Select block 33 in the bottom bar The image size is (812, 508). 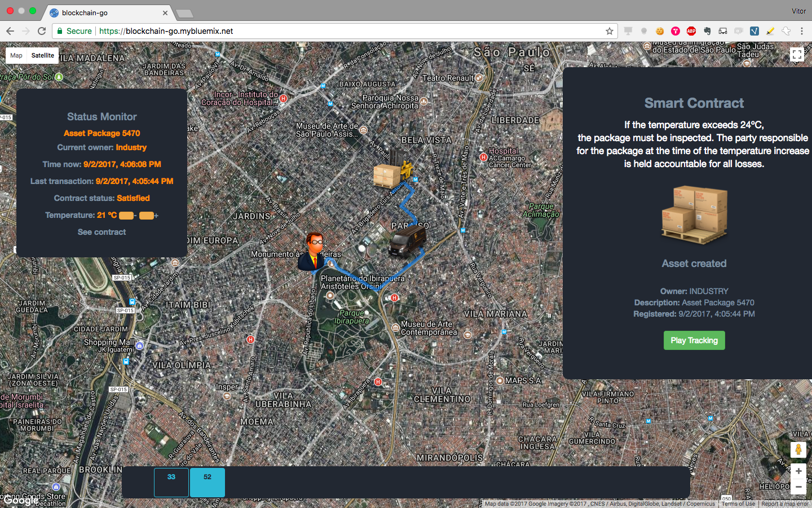171,483
